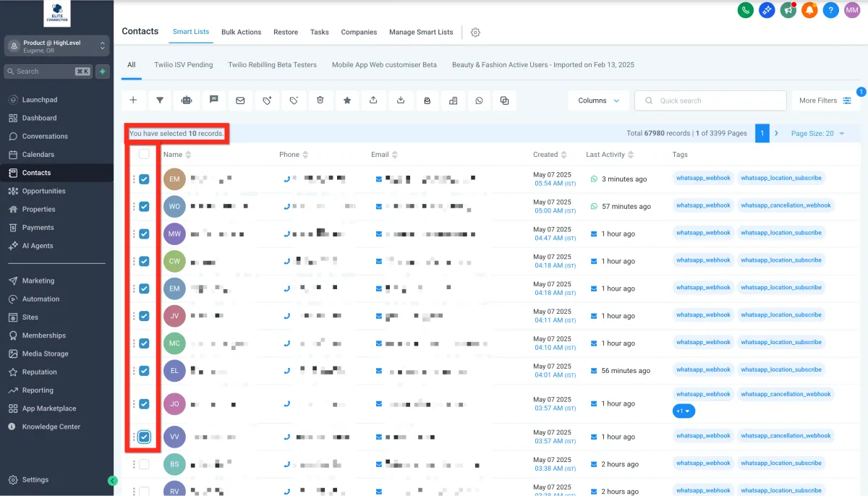Open the Columns dropdown
The height and width of the screenshot is (496, 868).
point(598,101)
